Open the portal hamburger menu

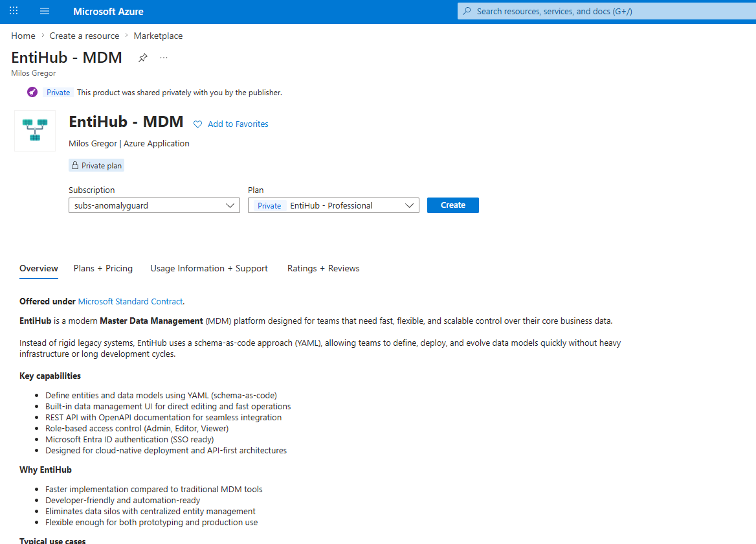pyautogui.click(x=45, y=11)
